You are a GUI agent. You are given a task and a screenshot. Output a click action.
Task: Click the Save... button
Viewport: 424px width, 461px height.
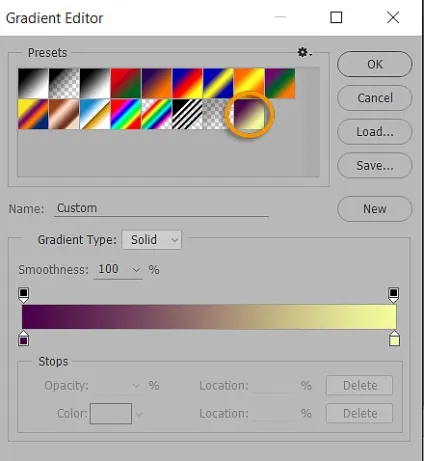click(x=375, y=165)
